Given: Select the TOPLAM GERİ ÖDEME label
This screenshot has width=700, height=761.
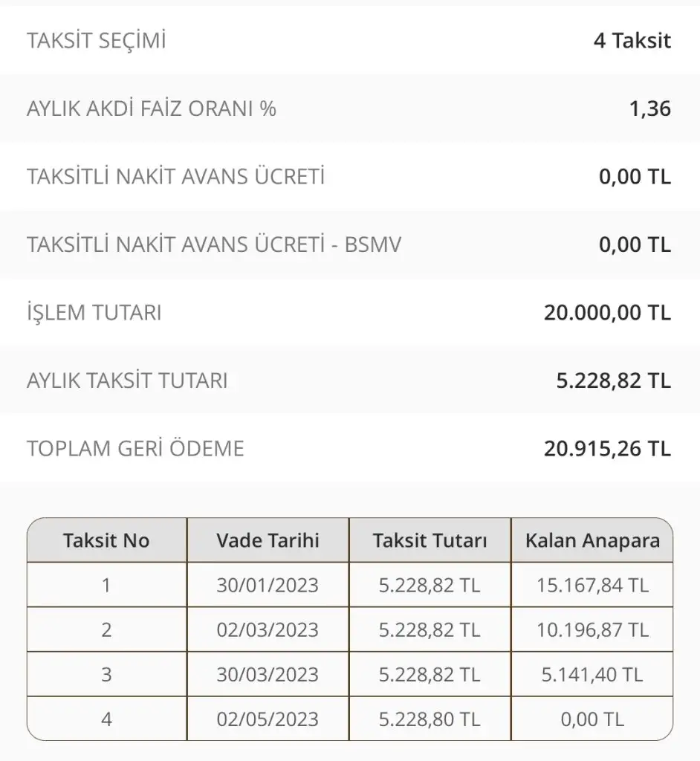Looking at the screenshot, I should (x=135, y=449).
